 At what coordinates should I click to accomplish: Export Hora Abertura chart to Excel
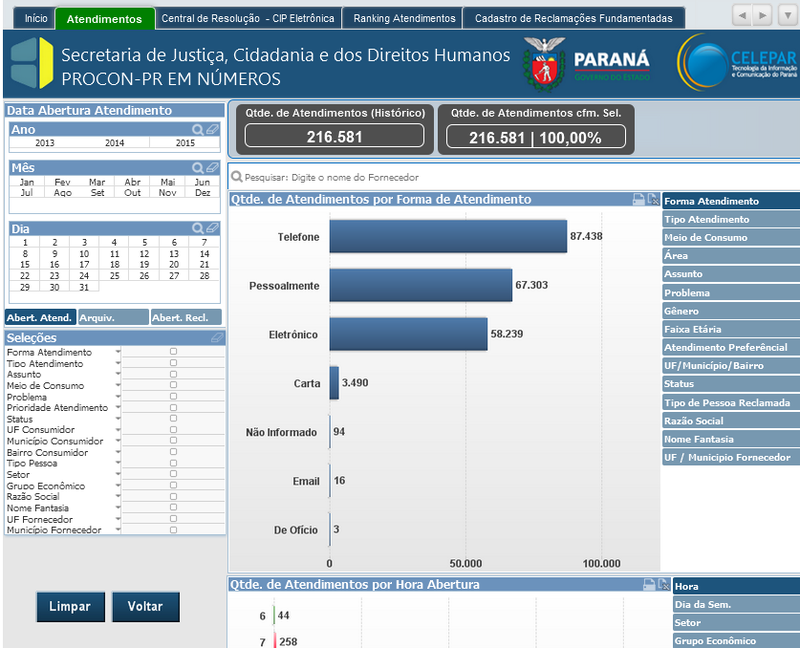(x=664, y=585)
